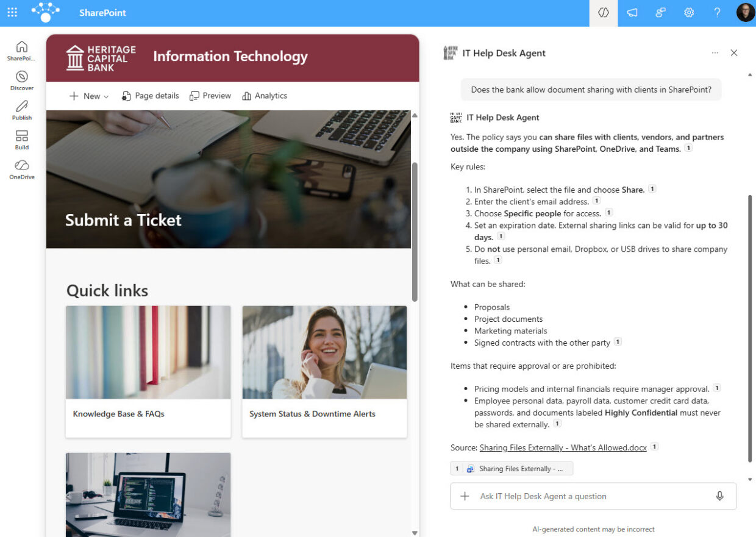
Task: Click the Submit a Ticket hero banner
Action: point(228,179)
